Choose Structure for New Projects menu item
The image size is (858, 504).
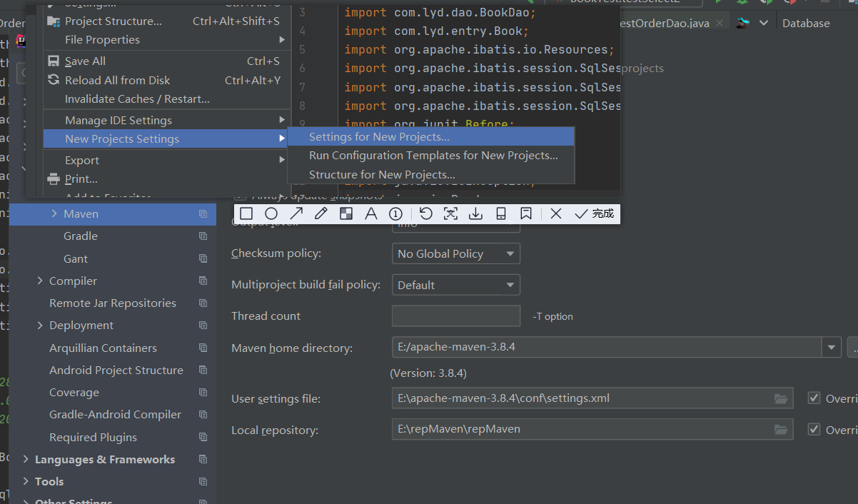(431, 174)
